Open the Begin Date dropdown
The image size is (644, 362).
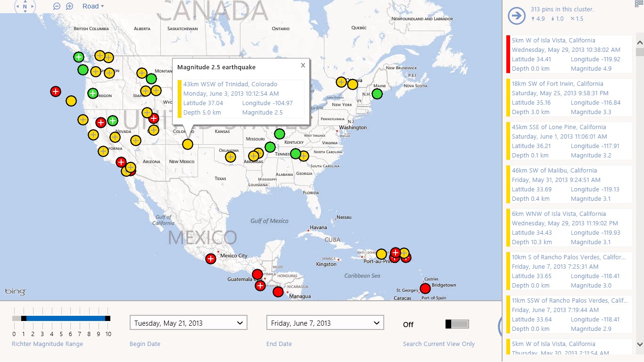click(188, 322)
